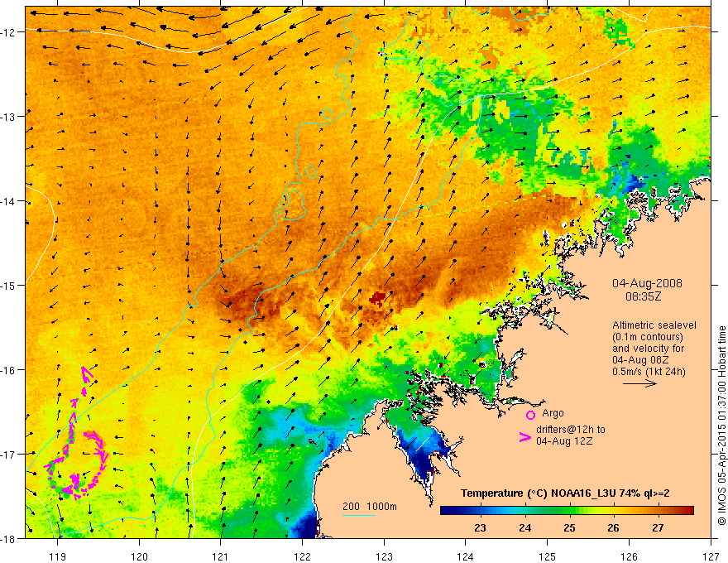Click the 'Argo' legend label
This screenshot has width=728, height=563.
553,413
